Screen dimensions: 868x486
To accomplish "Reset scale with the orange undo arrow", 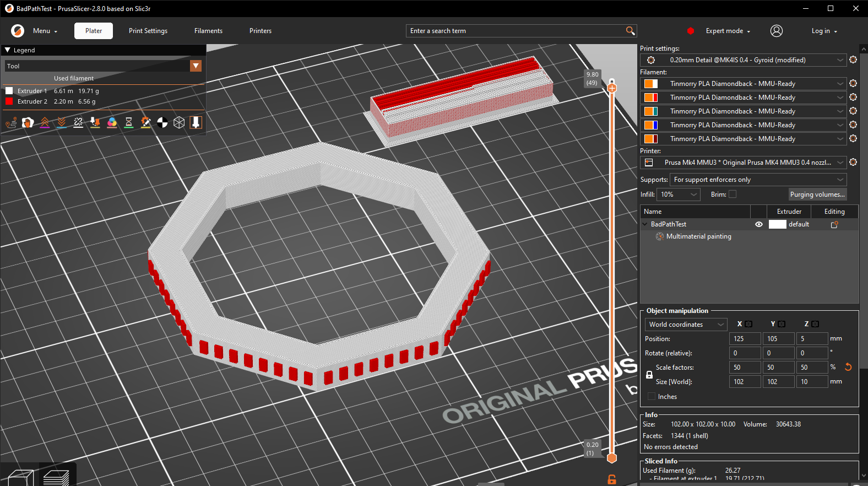I will [x=848, y=367].
